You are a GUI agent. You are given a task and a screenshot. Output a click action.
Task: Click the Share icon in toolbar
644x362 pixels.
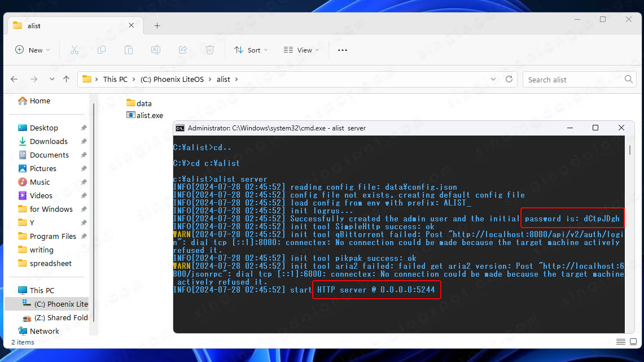[183, 50]
